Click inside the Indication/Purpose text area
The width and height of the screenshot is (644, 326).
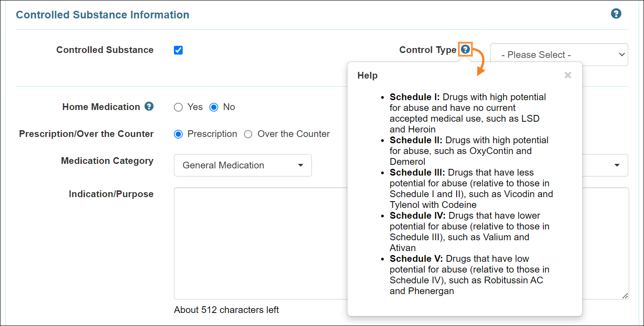click(x=261, y=242)
